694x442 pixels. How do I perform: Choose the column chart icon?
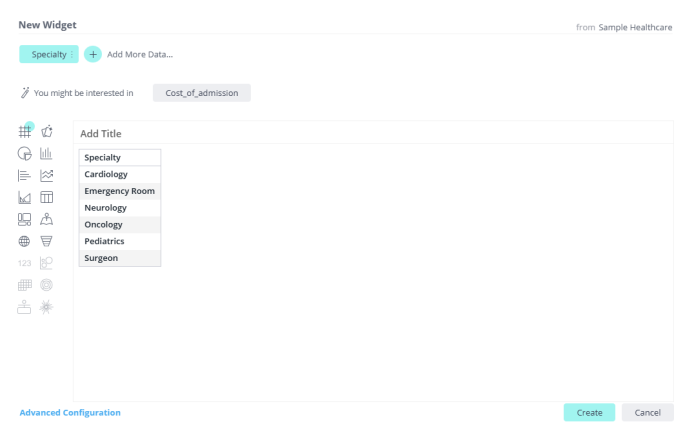click(46, 154)
